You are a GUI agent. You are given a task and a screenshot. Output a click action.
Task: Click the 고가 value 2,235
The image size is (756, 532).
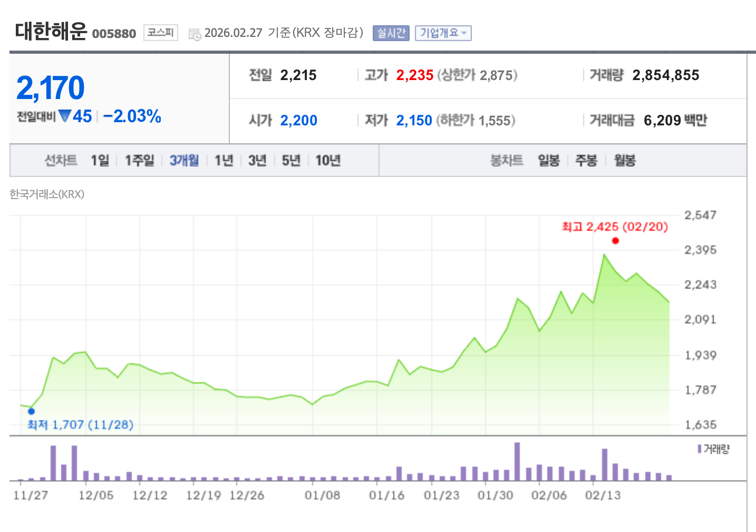415,75
